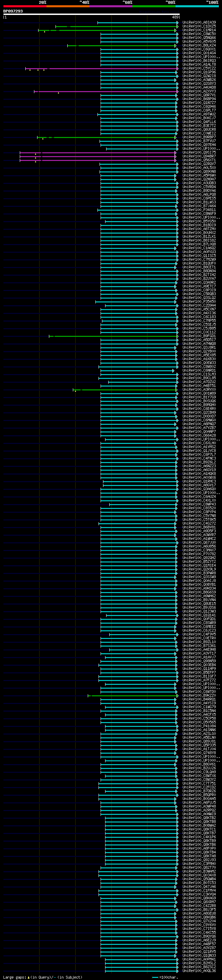Click label UniRef100_B9CL85
The image size is (222, 980).
pos(199,378)
